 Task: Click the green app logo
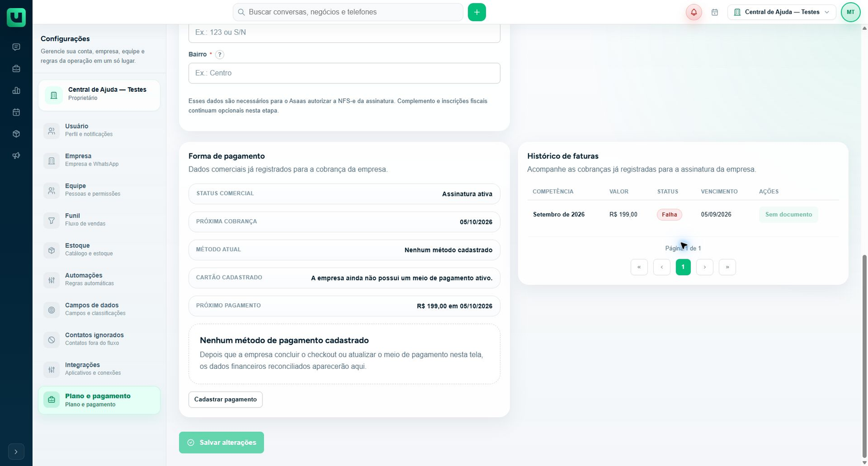[16, 17]
